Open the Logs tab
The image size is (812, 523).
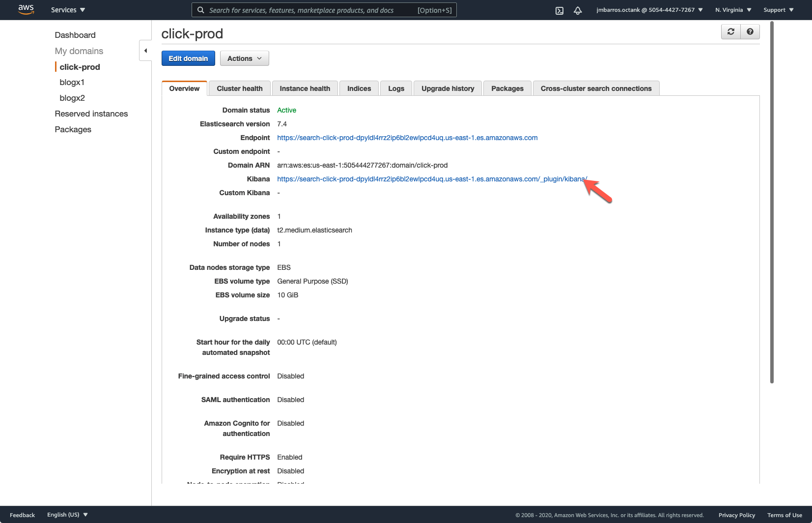pos(396,88)
